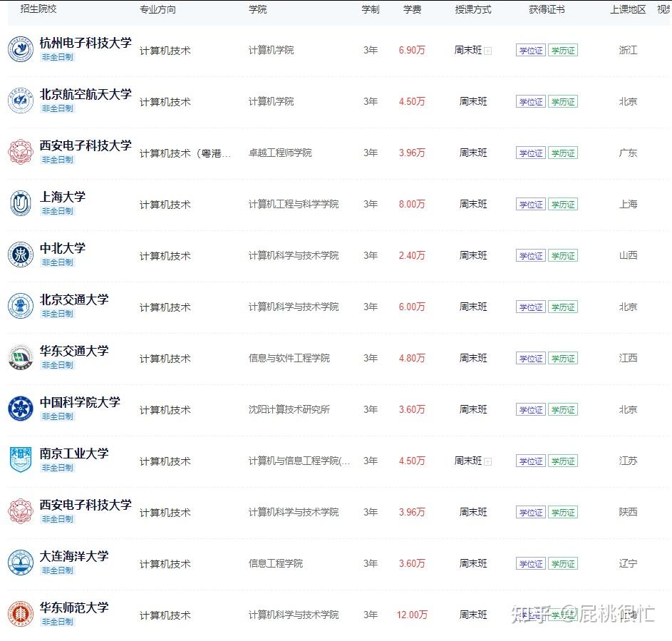Open the 大连海洋大学 school link

pyautogui.click(x=74, y=556)
